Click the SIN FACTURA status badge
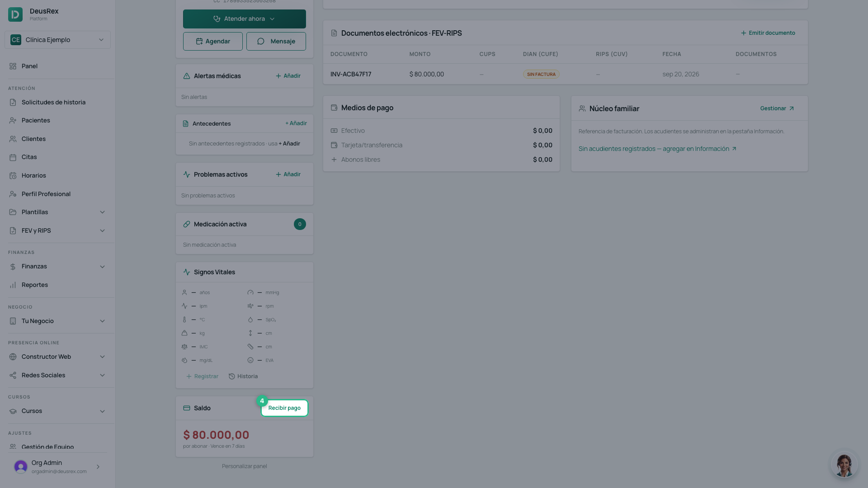The image size is (868, 488). tap(541, 74)
